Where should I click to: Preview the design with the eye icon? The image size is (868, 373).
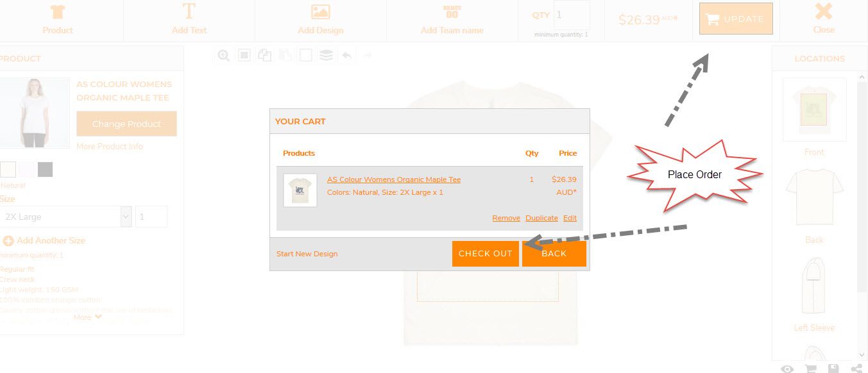click(787, 368)
